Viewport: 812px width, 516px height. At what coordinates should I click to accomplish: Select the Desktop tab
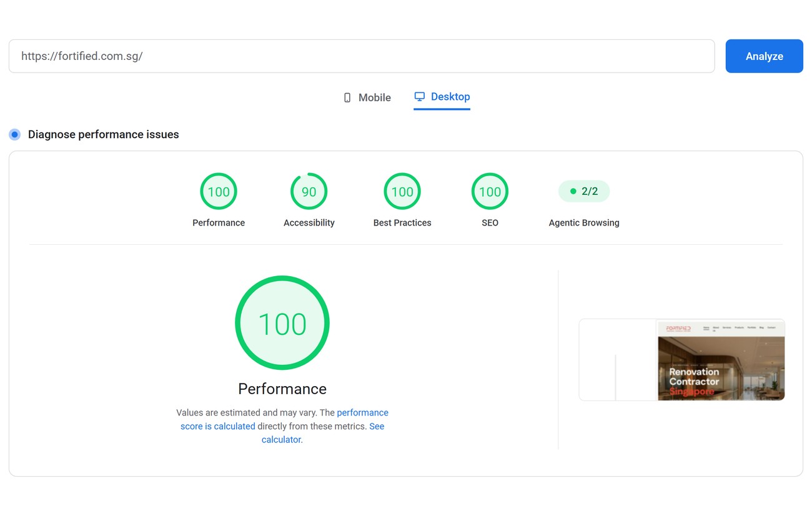pos(442,97)
